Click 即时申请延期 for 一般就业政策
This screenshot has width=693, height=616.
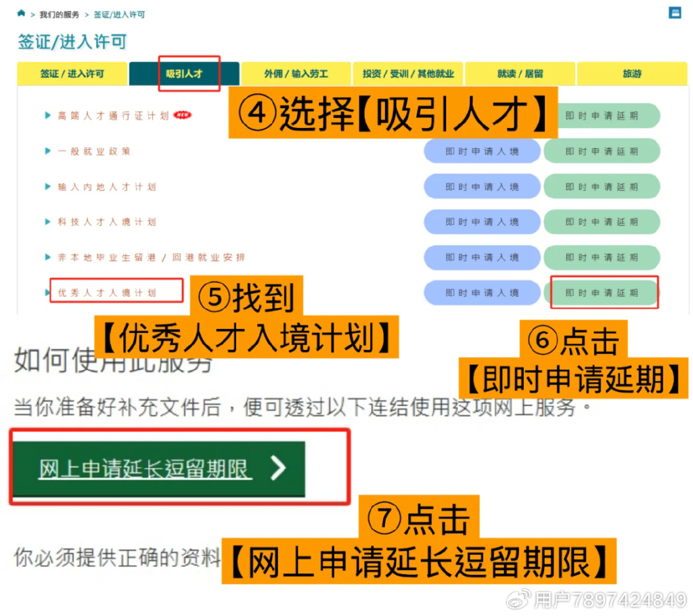pyautogui.click(x=602, y=151)
